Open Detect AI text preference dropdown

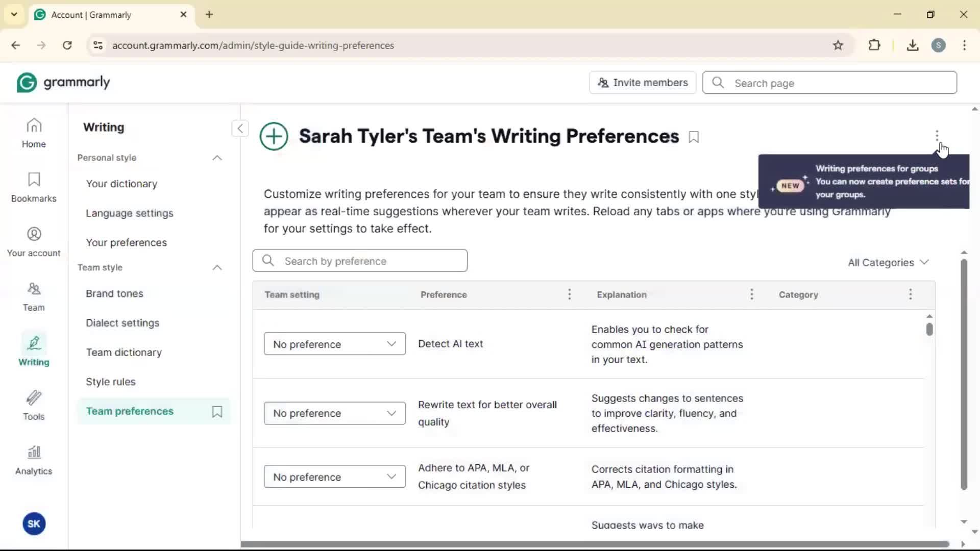334,344
